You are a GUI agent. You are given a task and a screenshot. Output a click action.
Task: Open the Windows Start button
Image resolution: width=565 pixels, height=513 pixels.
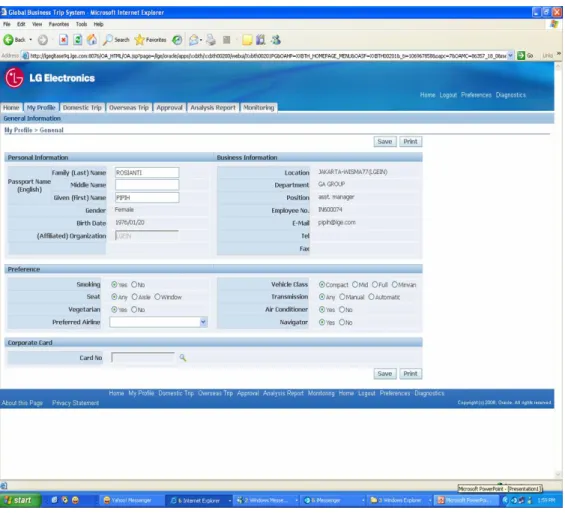pos(20,500)
